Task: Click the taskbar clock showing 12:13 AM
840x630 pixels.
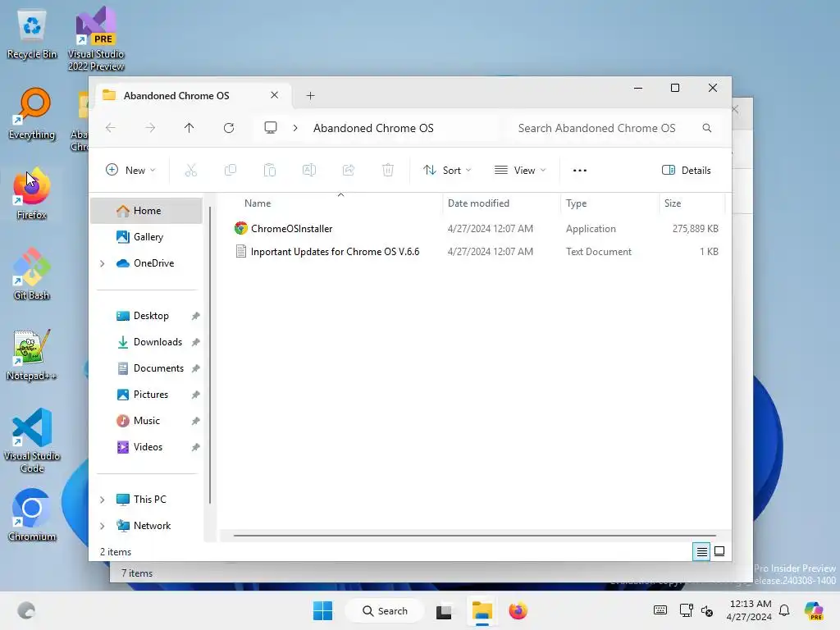Action: pyautogui.click(x=750, y=610)
